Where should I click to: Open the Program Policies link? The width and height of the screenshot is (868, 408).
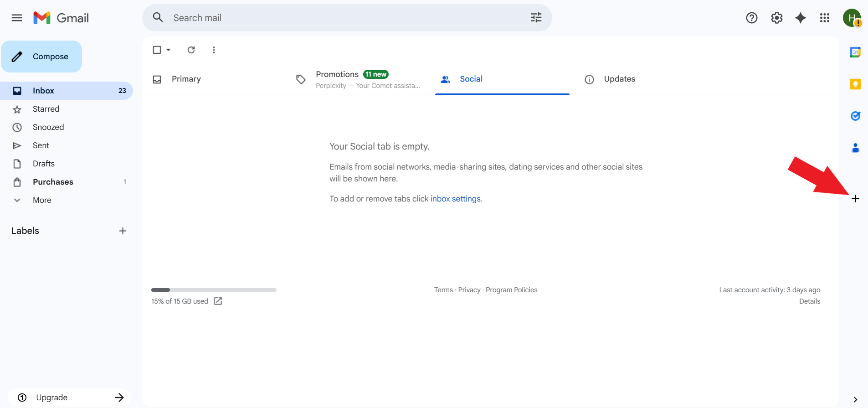coord(511,290)
